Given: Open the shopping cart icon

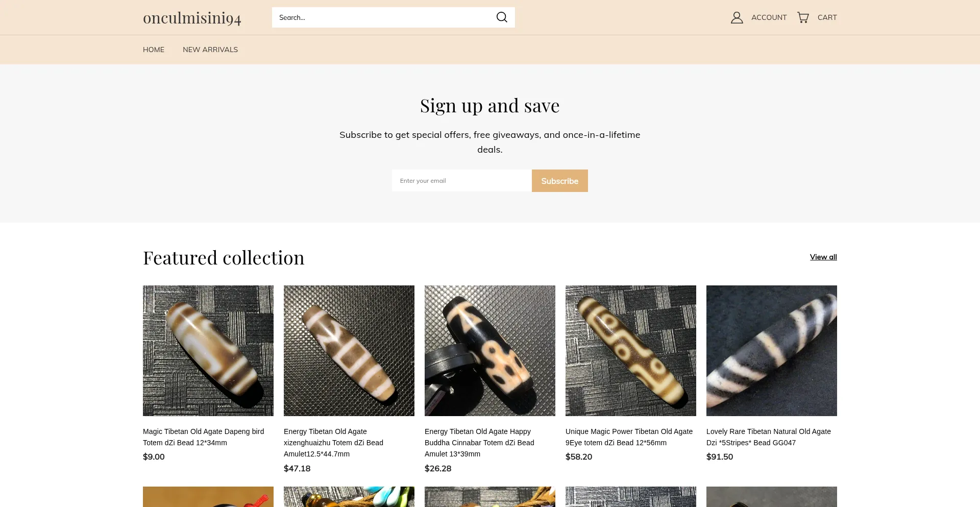Looking at the screenshot, I should (803, 17).
